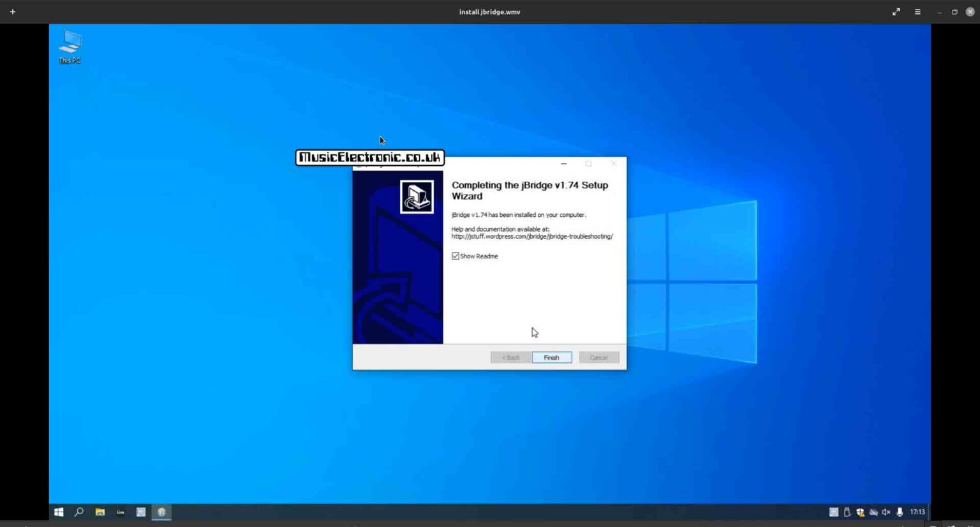Click the window app icon beside Live
Screen dimensions: 980x527
click(x=141, y=512)
